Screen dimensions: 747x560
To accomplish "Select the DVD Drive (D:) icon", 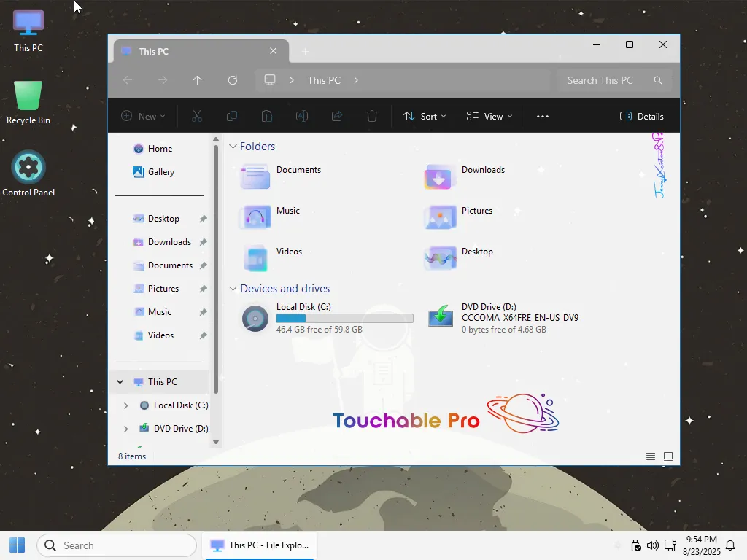I will coord(440,316).
